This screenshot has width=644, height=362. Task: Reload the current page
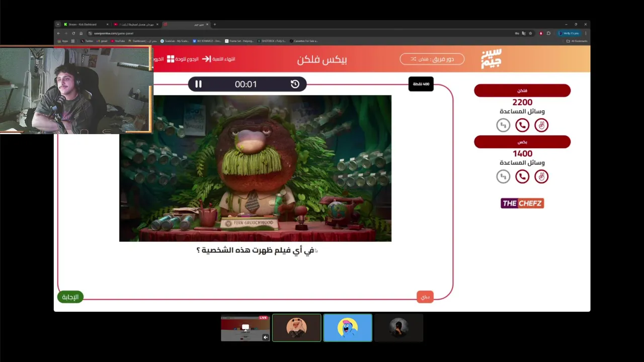[73, 33]
